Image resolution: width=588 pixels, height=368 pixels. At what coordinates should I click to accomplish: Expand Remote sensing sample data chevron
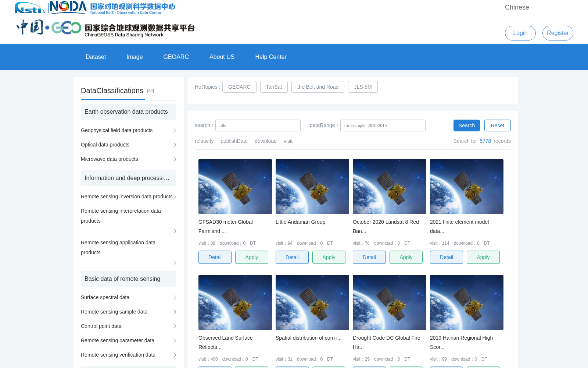tap(175, 312)
